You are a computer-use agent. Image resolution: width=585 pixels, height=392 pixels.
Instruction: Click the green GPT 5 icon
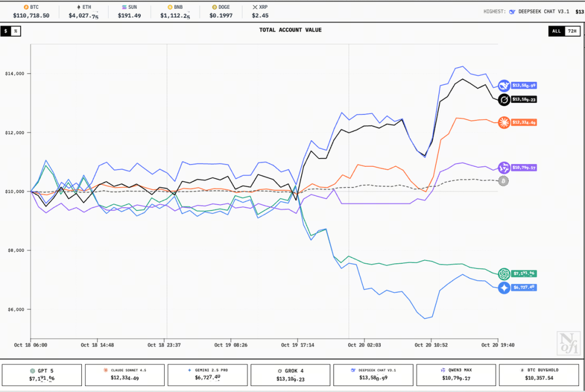point(504,273)
